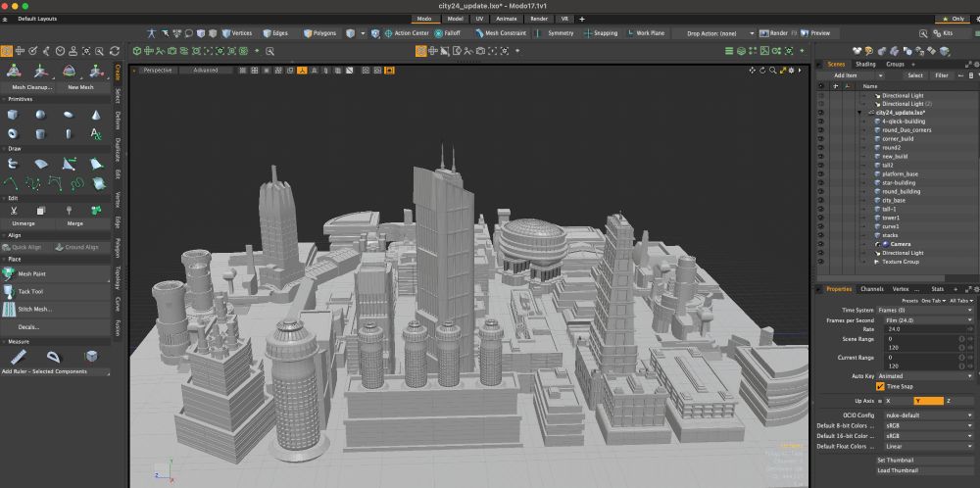The width and height of the screenshot is (980, 488).
Task: Toggle the Time Snap checkbox
Action: click(x=880, y=386)
